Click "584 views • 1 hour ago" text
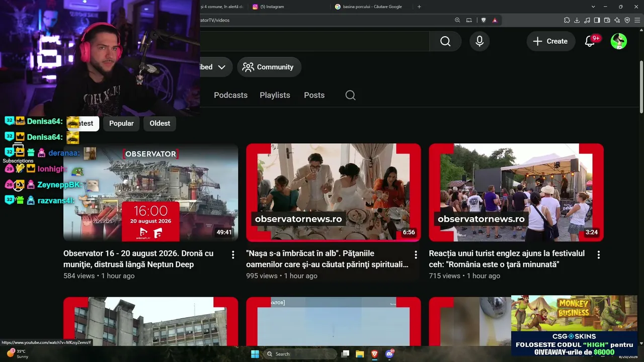This screenshot has height=362, width=644. pyautogui.click(x=99, y=276)
